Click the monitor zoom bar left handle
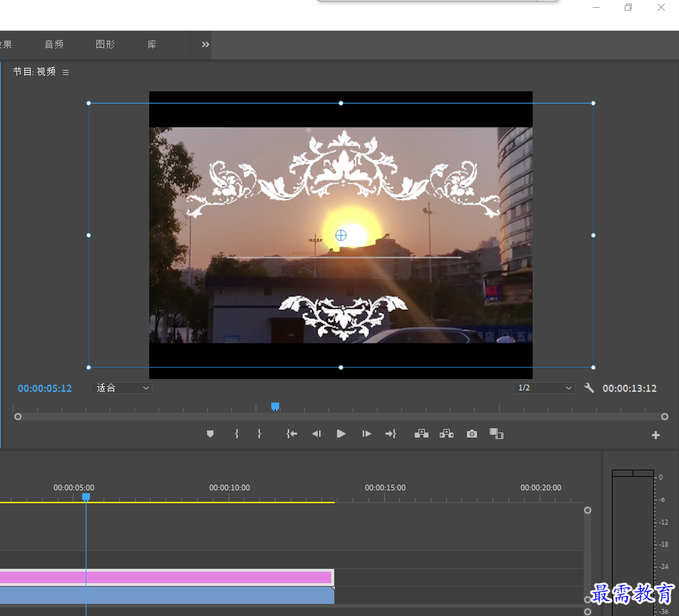Screen dimensions: 679x616 (18, 416)
